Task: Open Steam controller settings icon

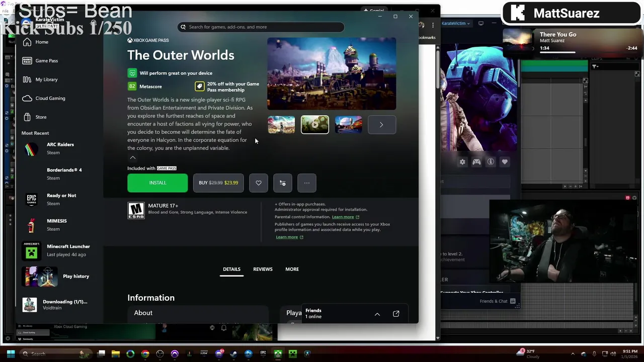Action: tap(476, 162)
